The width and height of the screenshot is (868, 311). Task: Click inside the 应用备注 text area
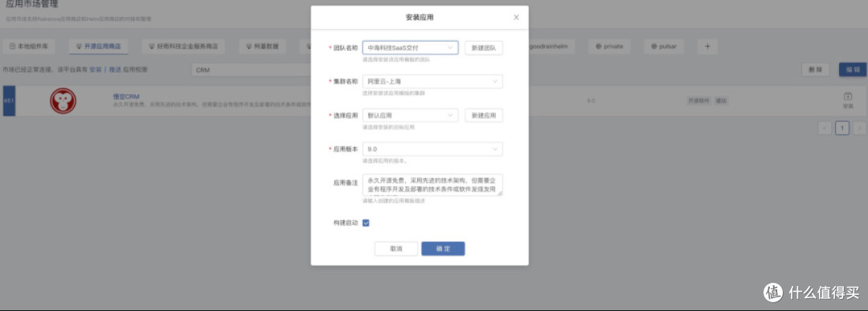[x=433, y=186]
